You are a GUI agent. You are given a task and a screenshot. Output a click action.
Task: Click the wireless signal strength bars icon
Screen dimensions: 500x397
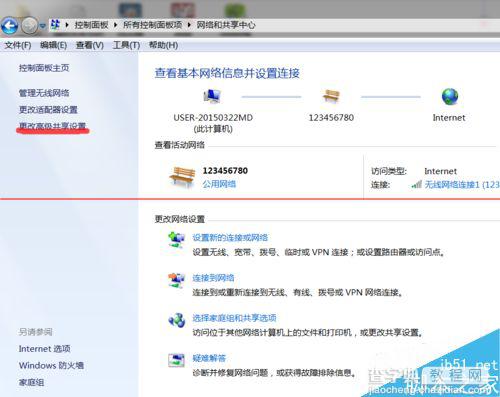click(417, 184)
